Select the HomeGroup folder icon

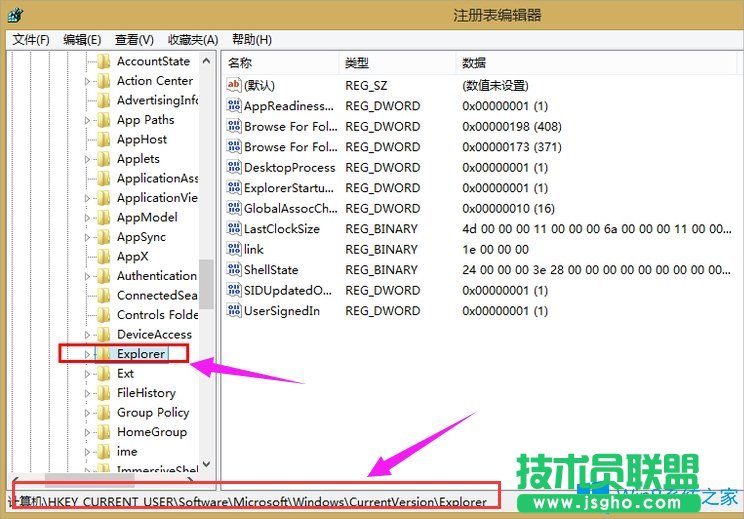coord(104,432)
